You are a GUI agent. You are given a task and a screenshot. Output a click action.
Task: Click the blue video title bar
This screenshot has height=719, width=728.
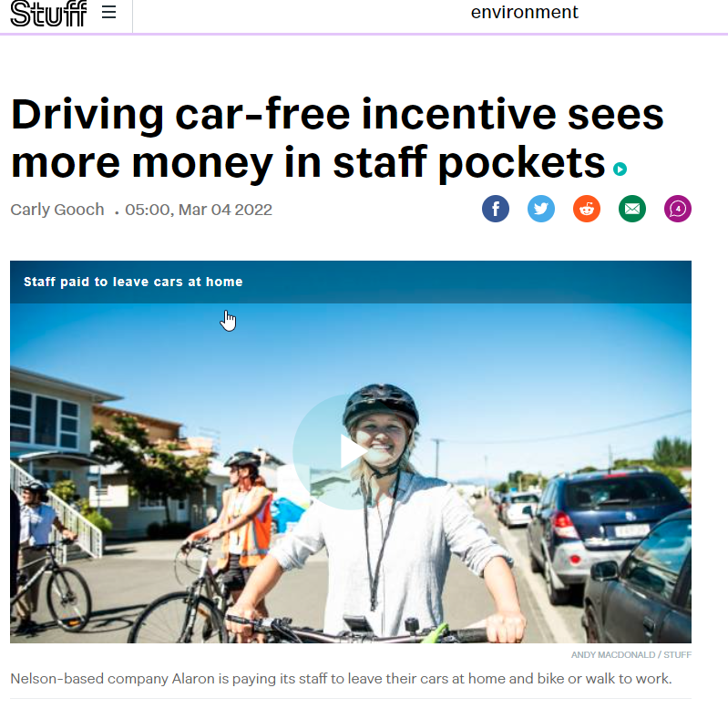coord(351,282)
